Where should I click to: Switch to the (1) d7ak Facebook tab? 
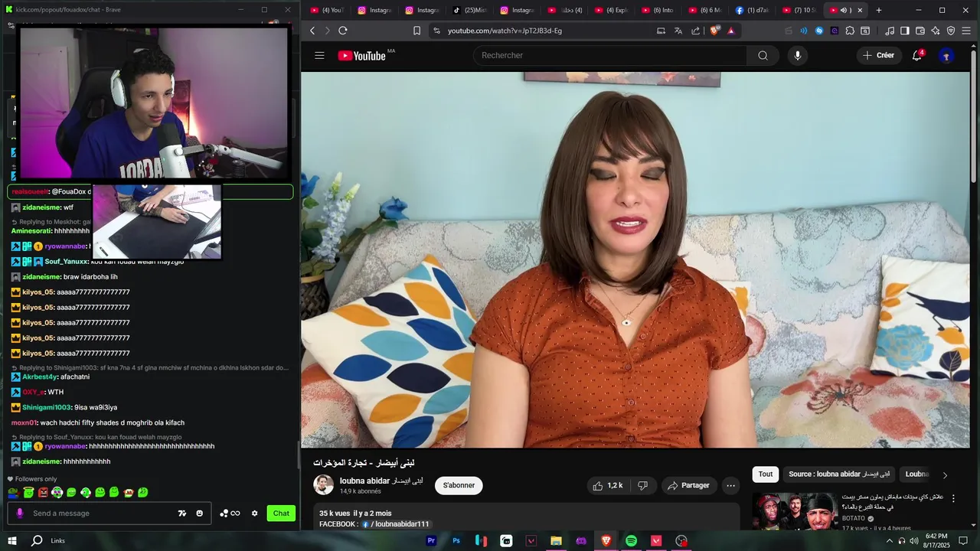pyautogui.click(x=753, y=10)
